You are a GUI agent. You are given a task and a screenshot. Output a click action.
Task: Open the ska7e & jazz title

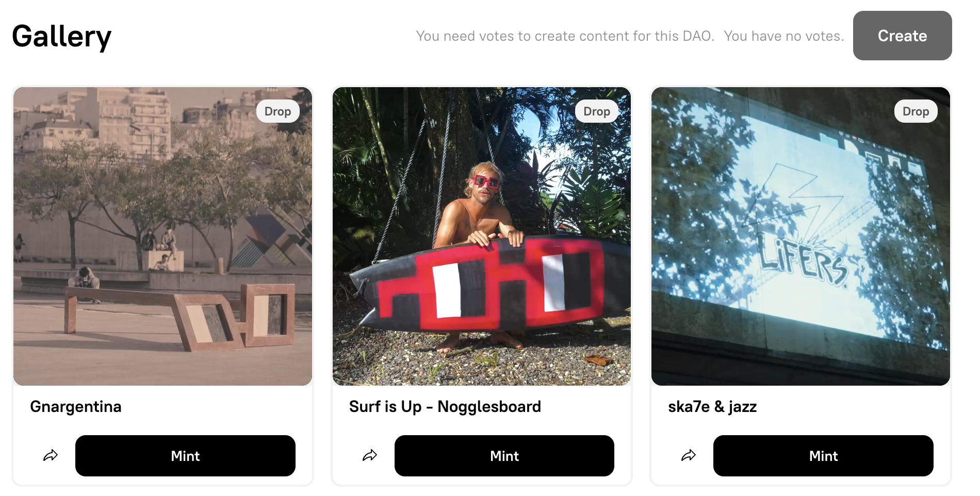(712, 407)
